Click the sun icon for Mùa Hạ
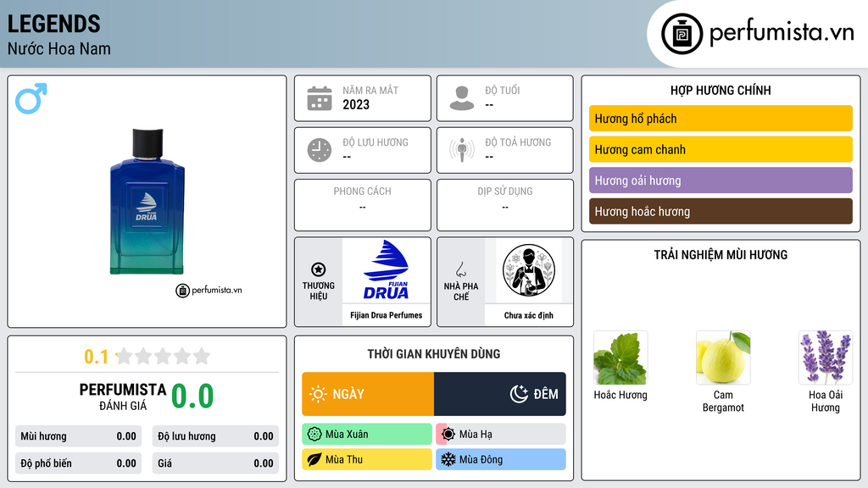Viewport: 868px width, 488px height. 448,435
